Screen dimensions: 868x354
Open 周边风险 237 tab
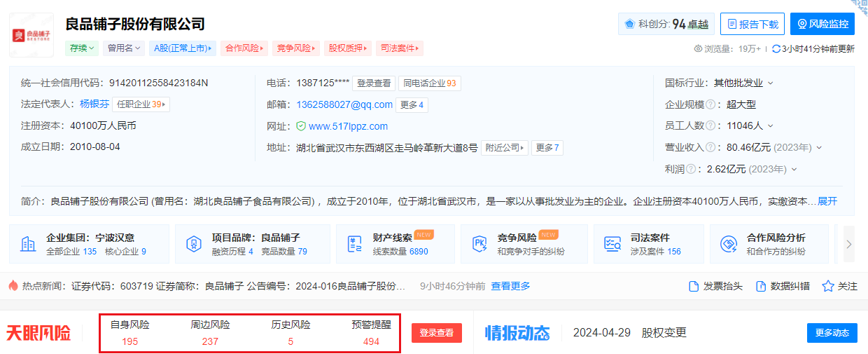tap(210, 333)
